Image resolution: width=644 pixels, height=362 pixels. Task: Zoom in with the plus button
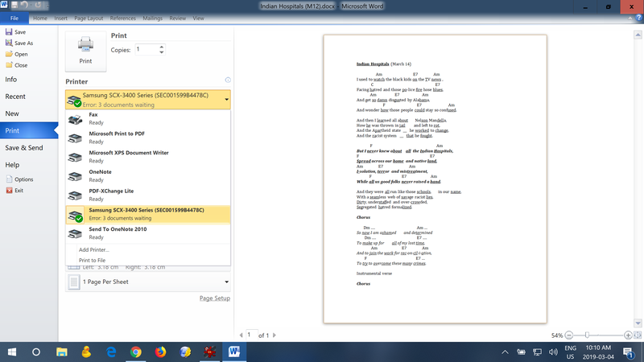pos(628,335)
